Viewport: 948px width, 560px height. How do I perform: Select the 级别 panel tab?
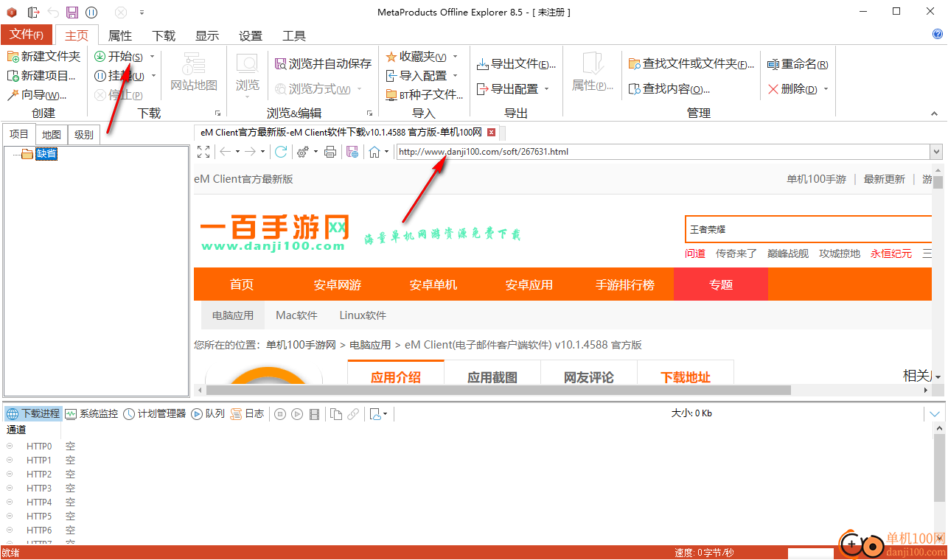(x=84, y=135)
